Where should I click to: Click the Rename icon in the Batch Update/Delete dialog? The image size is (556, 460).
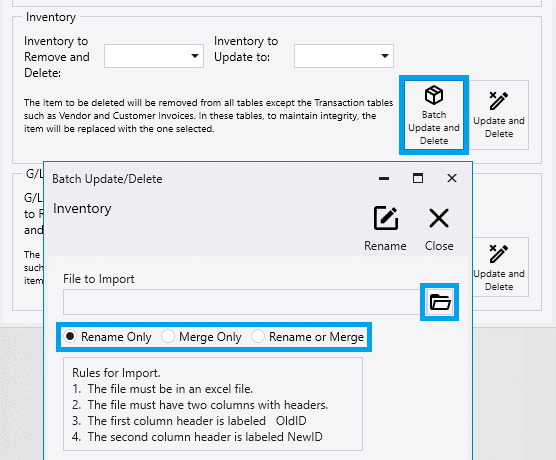click(x=386, y=218)
